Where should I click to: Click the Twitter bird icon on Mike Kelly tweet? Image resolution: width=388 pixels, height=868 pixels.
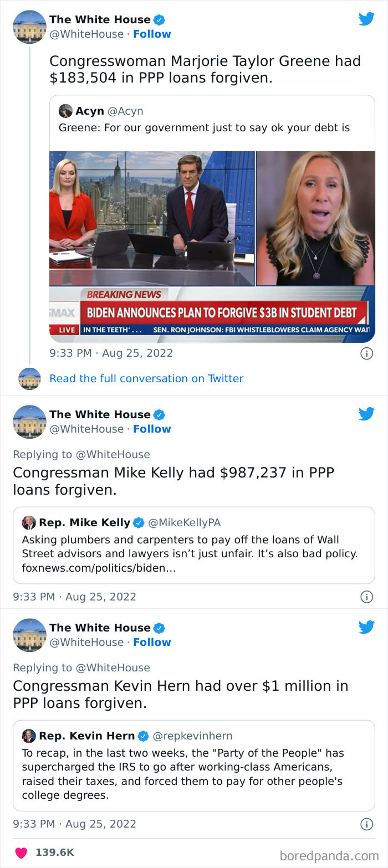[x=366, y=414]
